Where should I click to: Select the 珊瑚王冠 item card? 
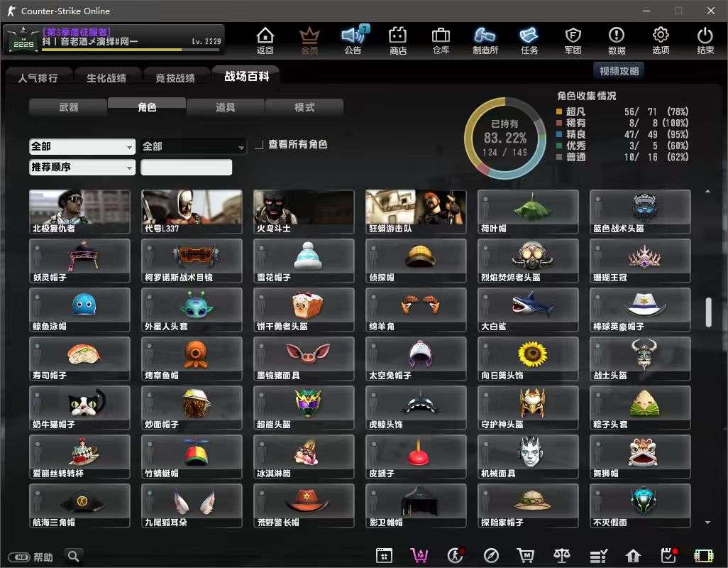(x=640, y=261)
